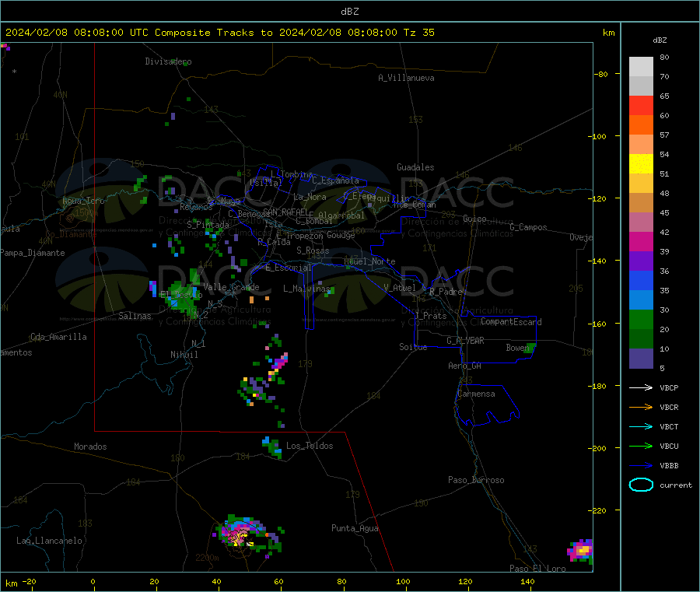The image size is (700, 592).
Task: Click the Divisadero place label
Action: pyautogui.click(x=168, y=61)
